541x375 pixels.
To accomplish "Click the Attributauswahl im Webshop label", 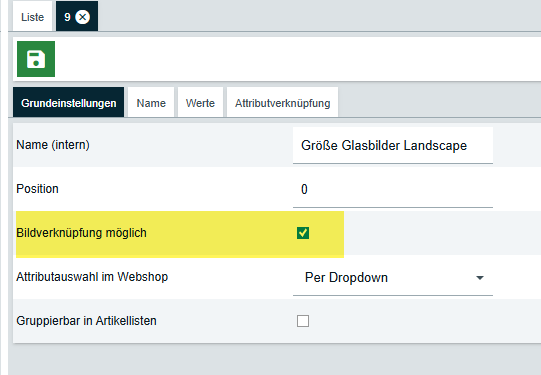I will tap(92, 277).
